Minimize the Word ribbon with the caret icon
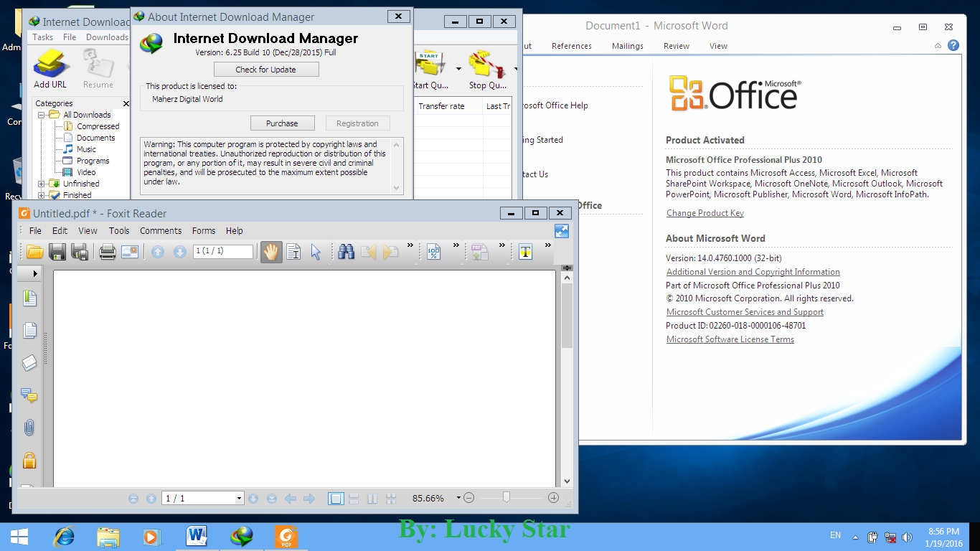 [x=938, y=45]
